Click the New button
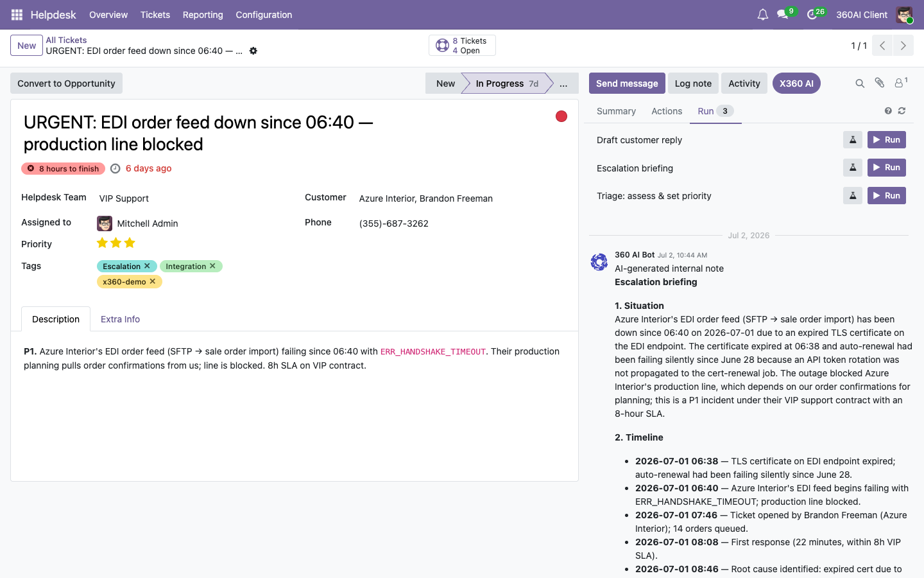Viewport: 924px width, 578px height. tap(27, 46)
